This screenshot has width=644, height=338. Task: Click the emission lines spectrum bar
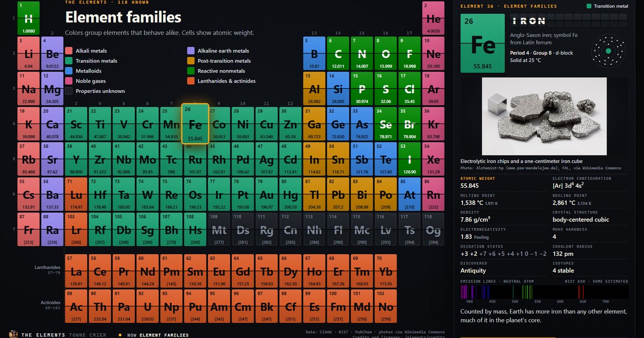pyautogui.click(x=544, y=292)
